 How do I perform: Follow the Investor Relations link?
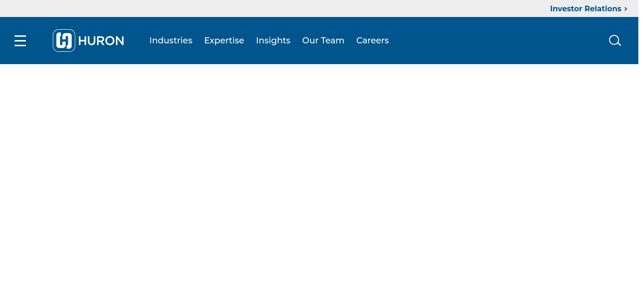pos(588,8)
